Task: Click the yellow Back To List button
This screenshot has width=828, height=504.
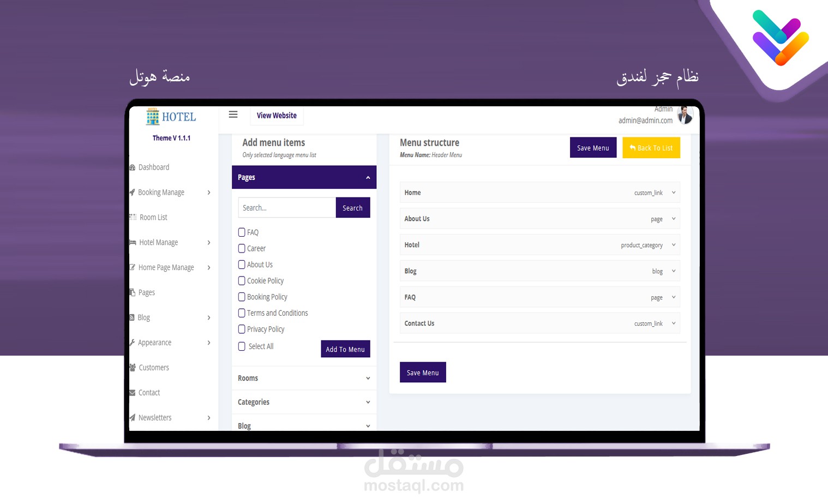Action: click(651, 148)
